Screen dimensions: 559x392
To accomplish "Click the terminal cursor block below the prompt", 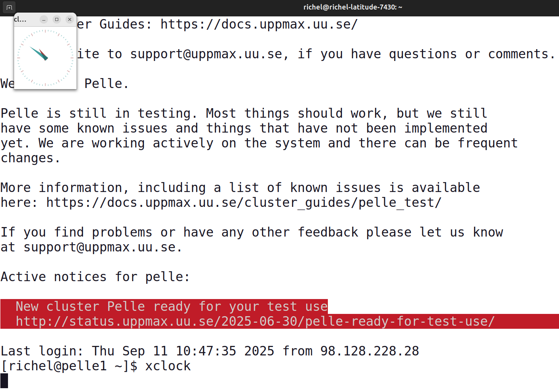I will [x=4, y=381].
